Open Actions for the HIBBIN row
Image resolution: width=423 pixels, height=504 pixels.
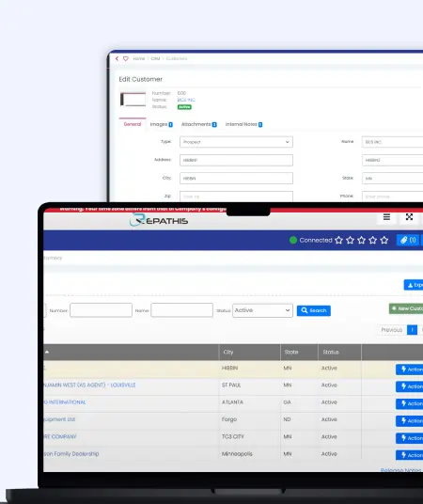point(410,370)
